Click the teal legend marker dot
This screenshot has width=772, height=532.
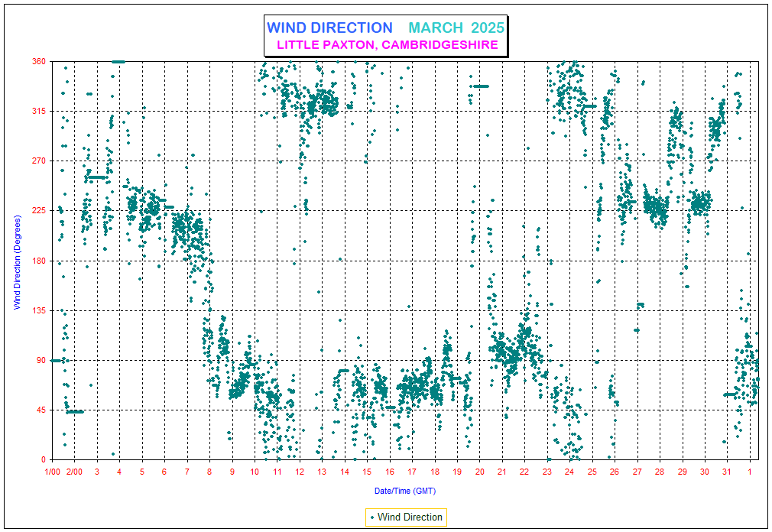coord(372,517)
